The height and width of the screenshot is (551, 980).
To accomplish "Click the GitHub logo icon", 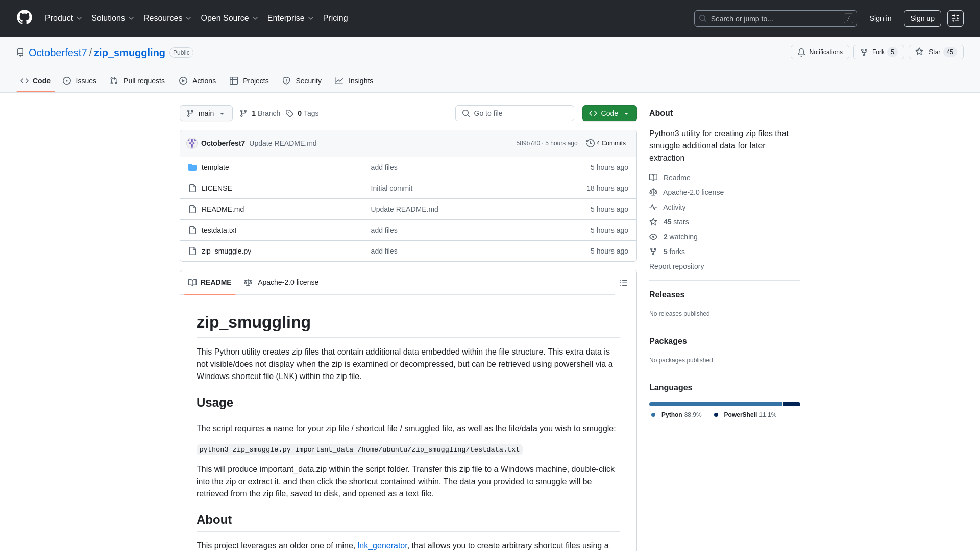I will point(24,18).
